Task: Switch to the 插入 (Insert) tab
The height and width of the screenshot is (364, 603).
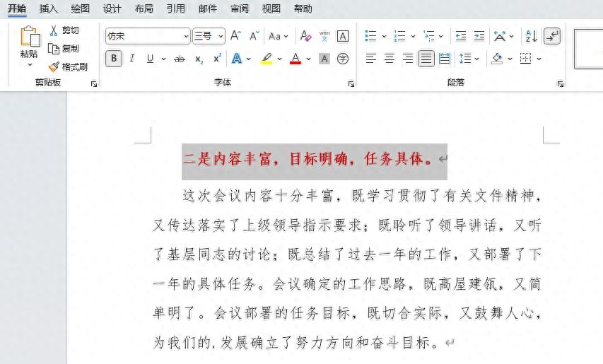Action: click(49, 8)
